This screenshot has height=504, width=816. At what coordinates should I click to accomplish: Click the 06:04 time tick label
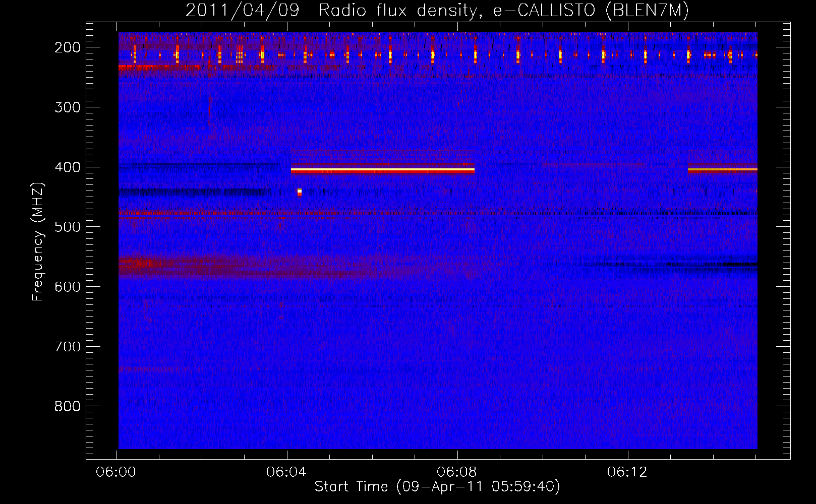(x=287, y=472)
